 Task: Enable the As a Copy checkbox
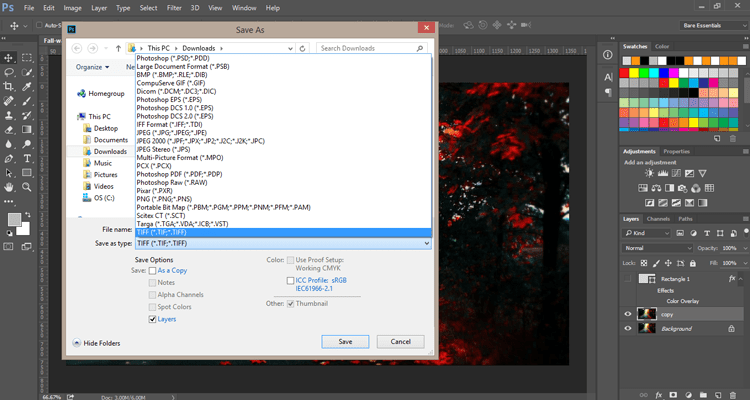152,271
